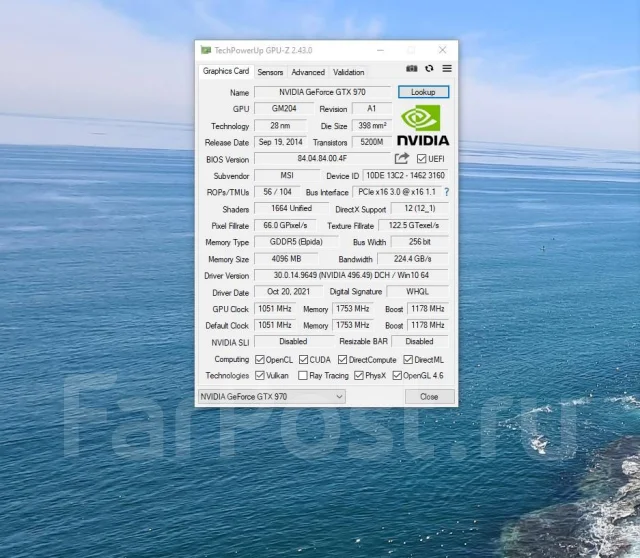Image resolution: width=640 pixels, height=558 pixels.
Task: Click the screenshot camera icon
Action: (x=411, y=69)
